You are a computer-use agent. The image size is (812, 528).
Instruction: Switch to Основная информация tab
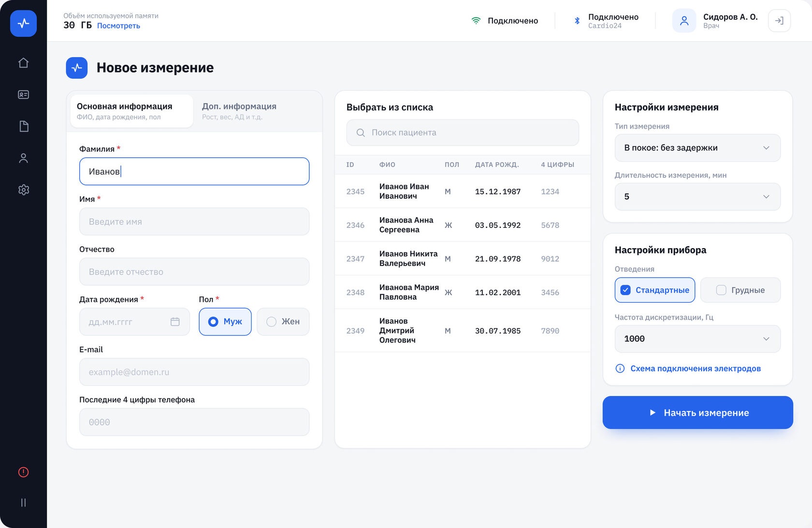(132, 111)
